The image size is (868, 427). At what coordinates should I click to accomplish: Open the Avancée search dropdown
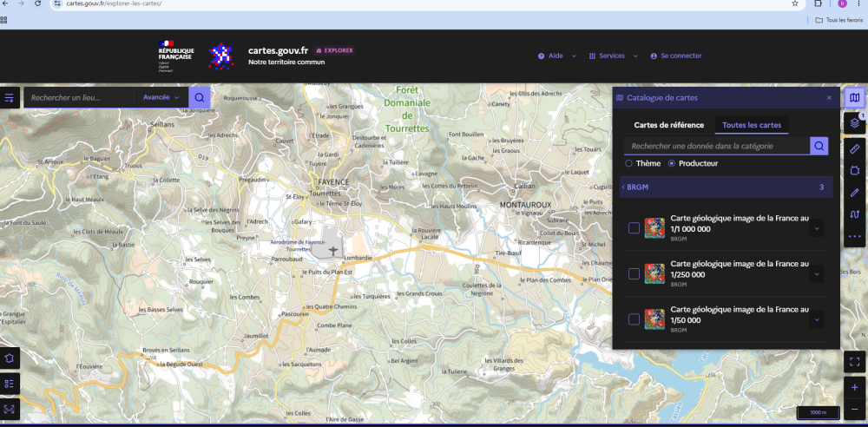[x=161, y=98]
